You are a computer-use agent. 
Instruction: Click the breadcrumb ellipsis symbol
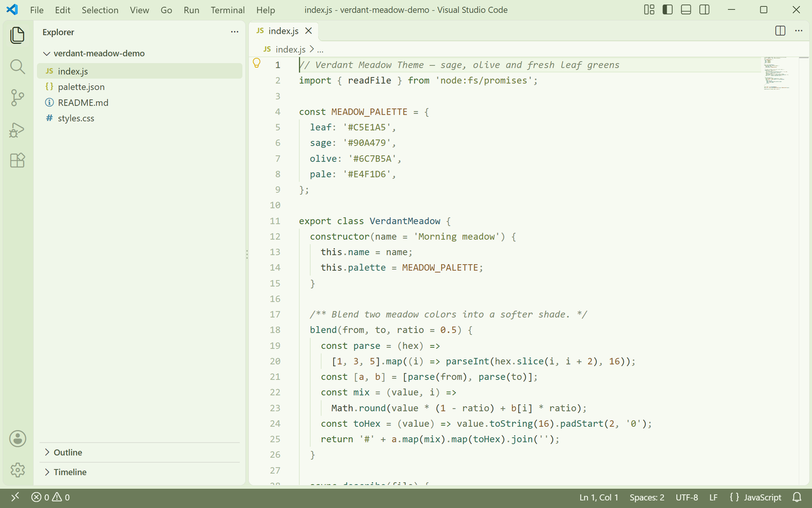[320, 50]
